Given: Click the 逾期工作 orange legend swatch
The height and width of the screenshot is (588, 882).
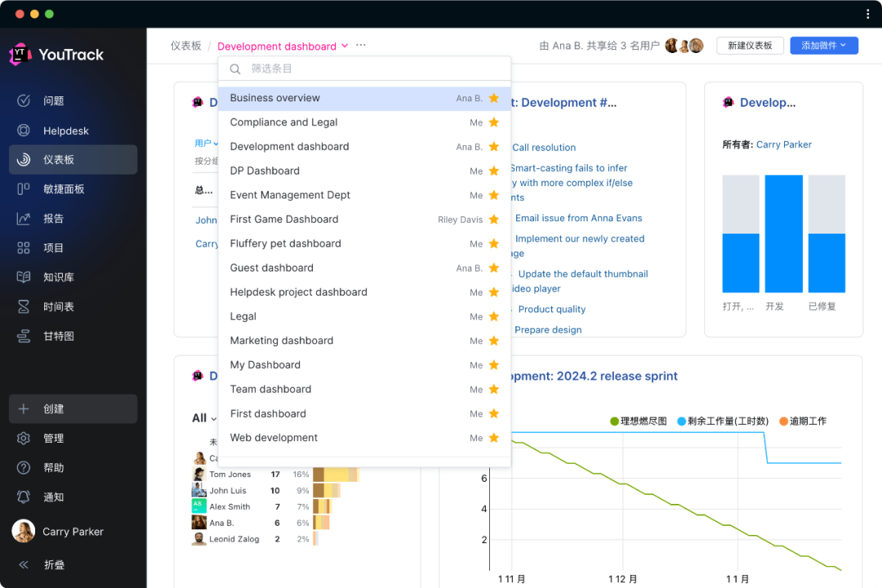Looking at the screenshot, I should tap(783, 421).
